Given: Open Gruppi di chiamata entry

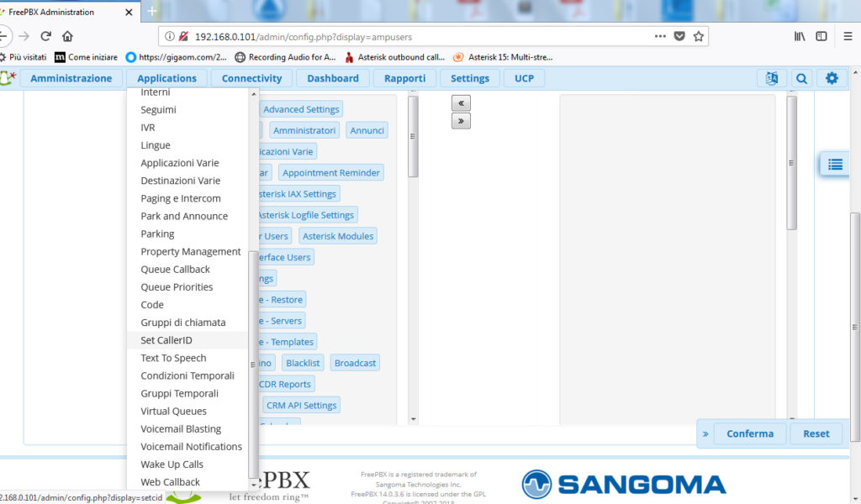Looking at the screenshot, I should 188,323.
